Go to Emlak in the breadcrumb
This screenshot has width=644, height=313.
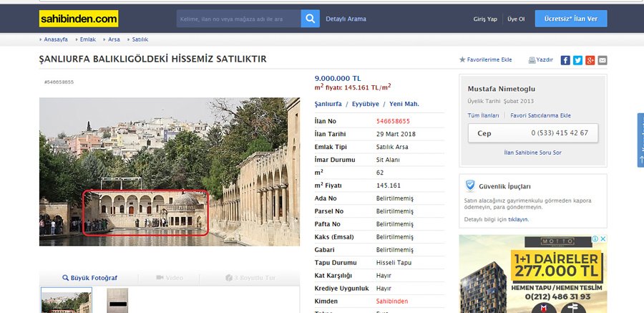[88, 39]
